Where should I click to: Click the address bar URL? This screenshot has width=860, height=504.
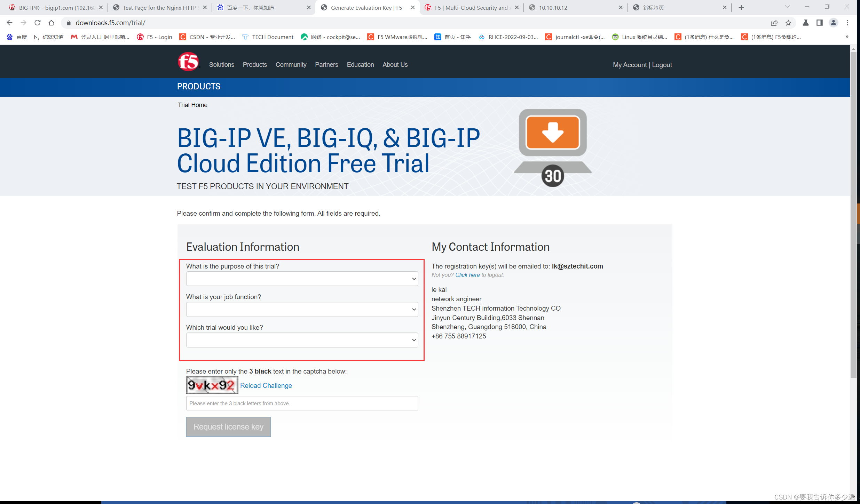tap(111, 23)
